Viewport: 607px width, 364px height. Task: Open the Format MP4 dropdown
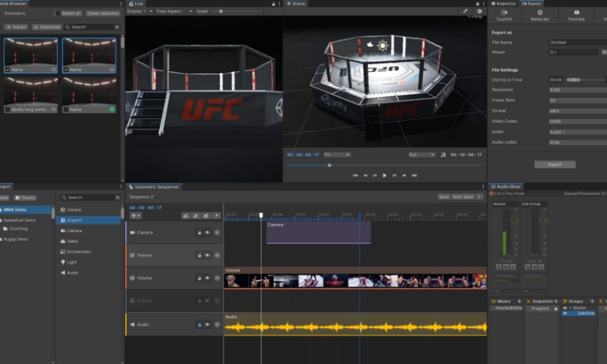click(x=578, y=111)
